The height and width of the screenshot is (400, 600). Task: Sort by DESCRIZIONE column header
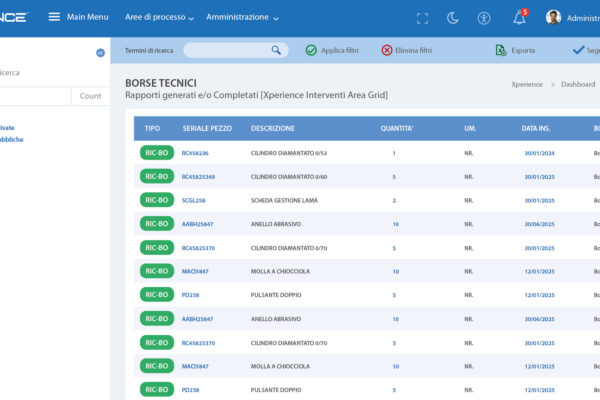coord(273,129)
